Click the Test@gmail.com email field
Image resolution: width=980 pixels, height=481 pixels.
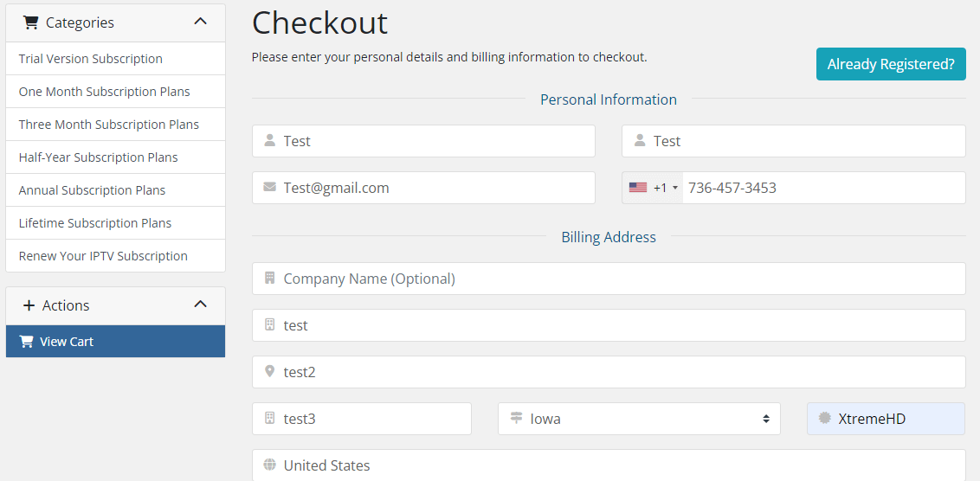[x=433, y=188]
